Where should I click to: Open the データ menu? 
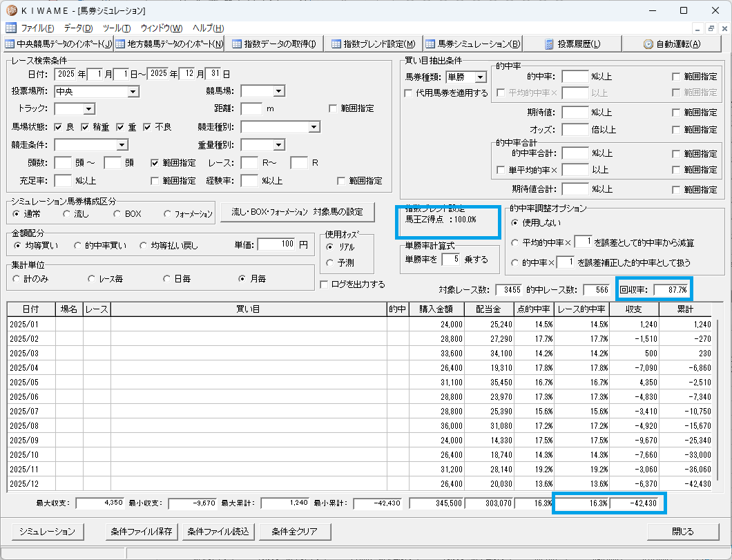[79, 28]
